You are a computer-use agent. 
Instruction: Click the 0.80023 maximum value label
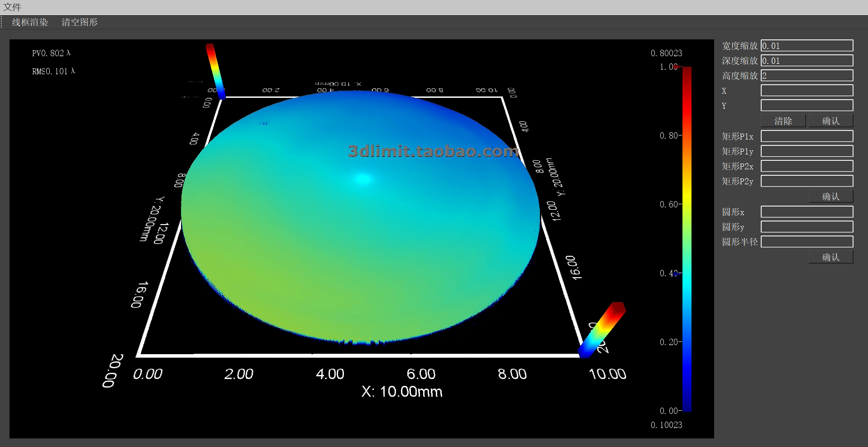(x=666, y=53)
